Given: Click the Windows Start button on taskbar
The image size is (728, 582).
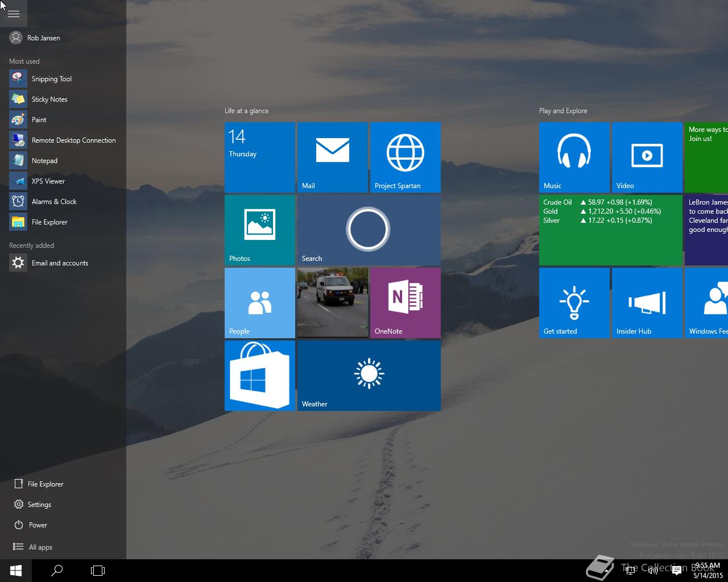Looking at the screenshot, I should coord(16,571).
